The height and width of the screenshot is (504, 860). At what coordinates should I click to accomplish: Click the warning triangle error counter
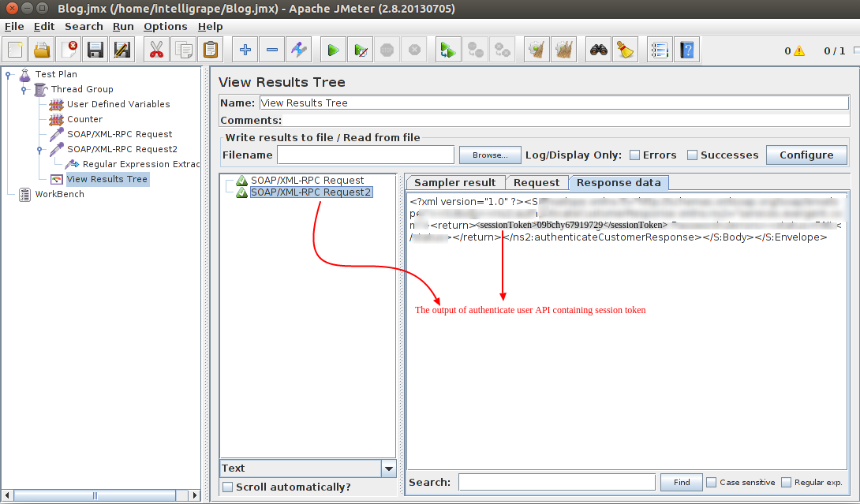[x=799, y=51]
